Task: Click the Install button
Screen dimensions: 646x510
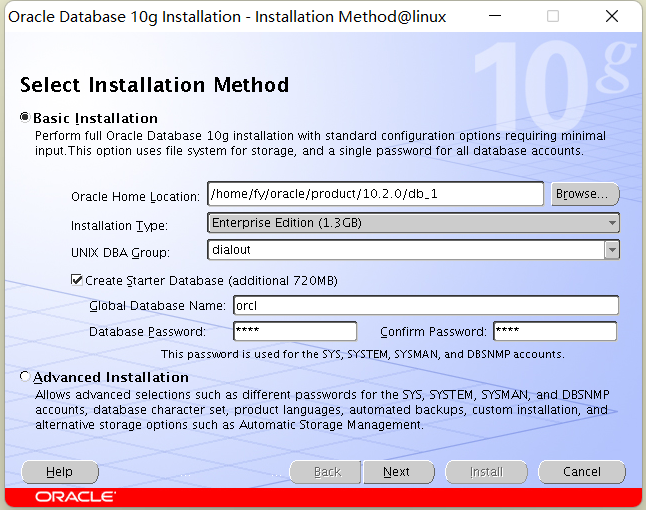Action: (x=486, y=472)
